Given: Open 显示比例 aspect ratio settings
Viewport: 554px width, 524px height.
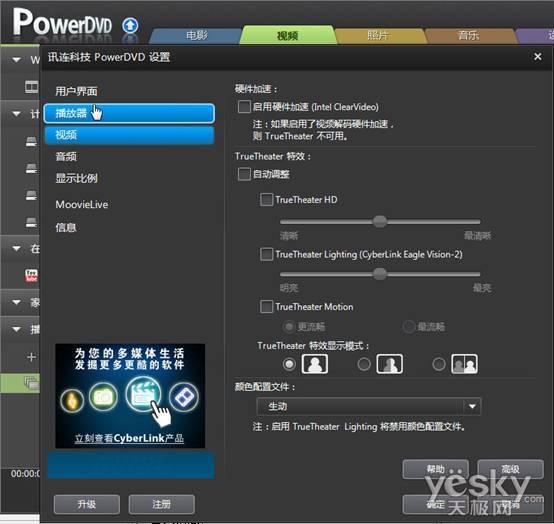Looking at the screenshot, I should coord(76,178).
